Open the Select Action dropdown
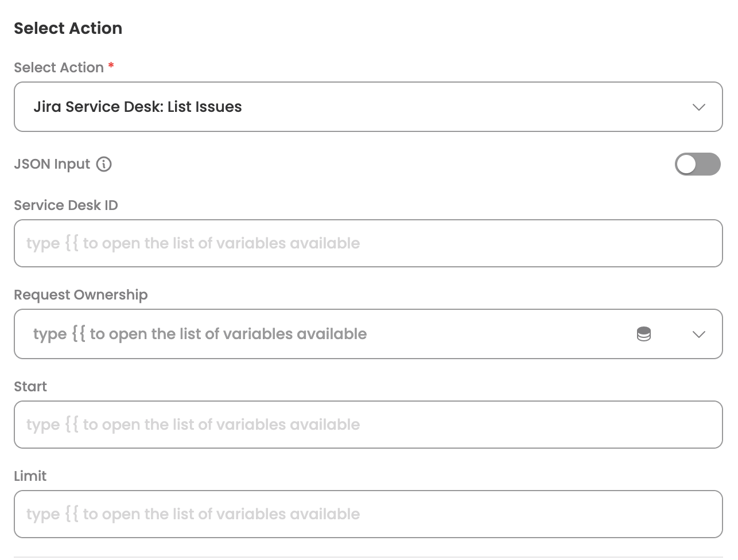Screen dimensions: 738x560 pos(368,107)
